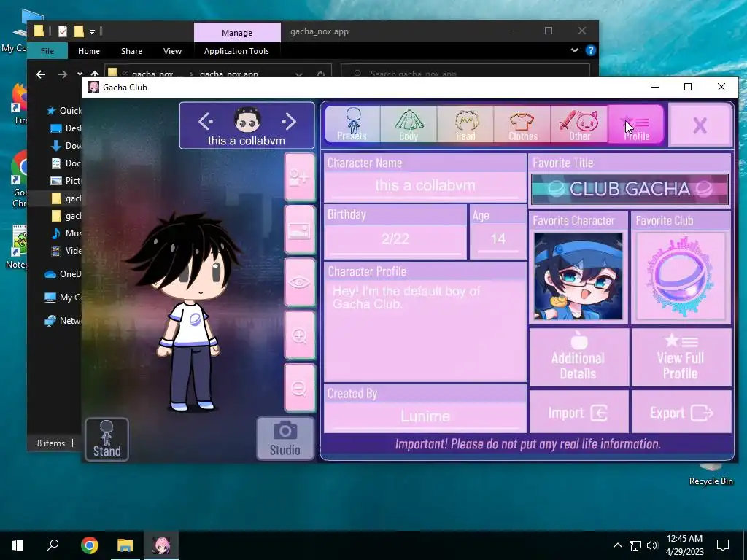This screenshot has width=747, height=560.
Task: Change the Favorite Club emblem
Action: 681,276
